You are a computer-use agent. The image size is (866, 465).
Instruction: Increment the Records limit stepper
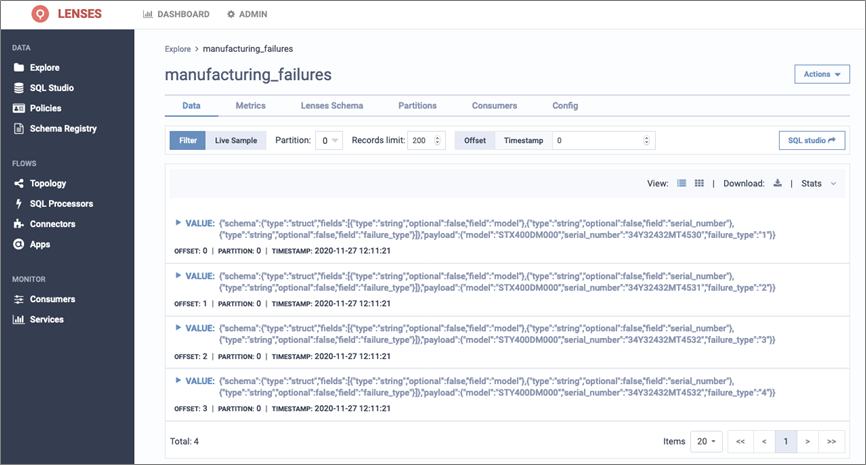(437, 138)
